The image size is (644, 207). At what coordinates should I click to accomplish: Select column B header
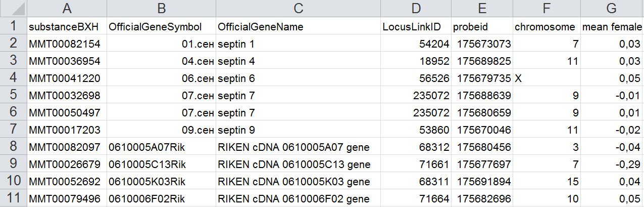(161, 8)
